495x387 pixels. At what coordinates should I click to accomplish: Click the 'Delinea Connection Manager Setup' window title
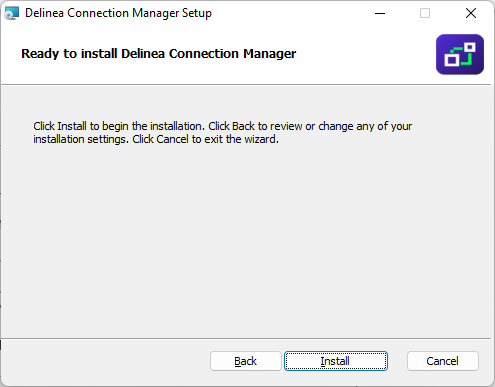coord(118,13)
